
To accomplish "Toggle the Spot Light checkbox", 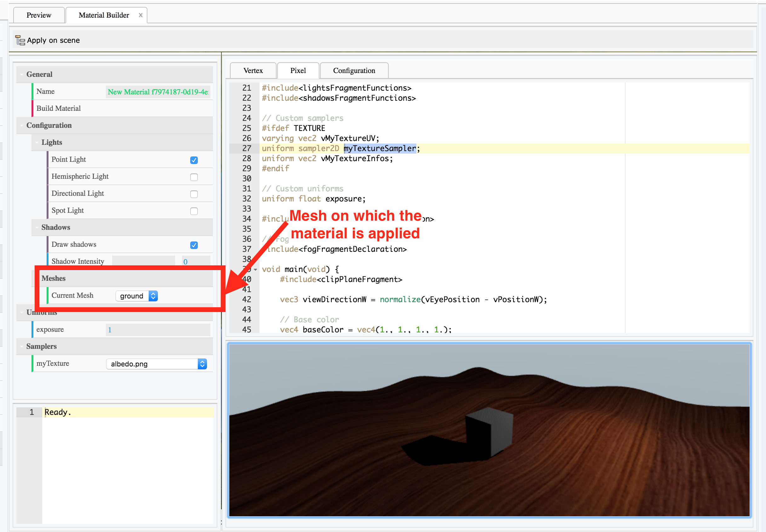I will coord(194,211).
